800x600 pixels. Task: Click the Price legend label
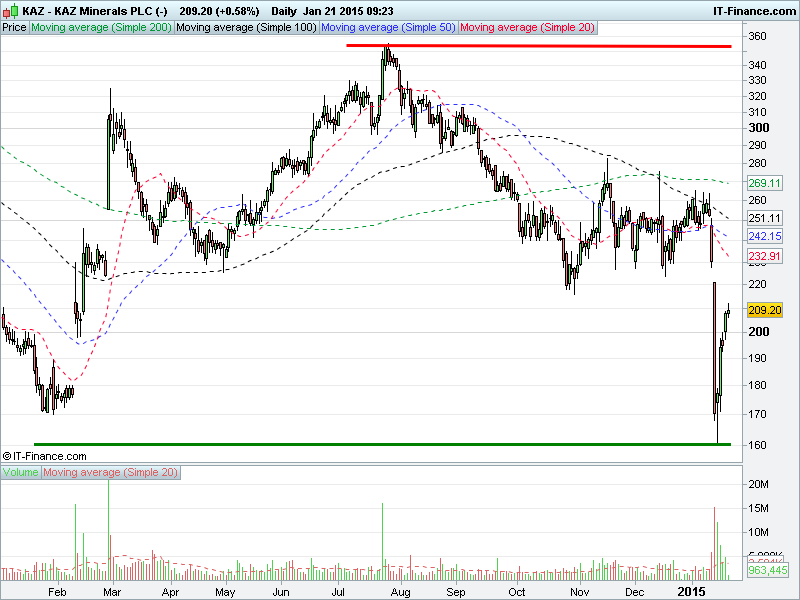(15, 28)
